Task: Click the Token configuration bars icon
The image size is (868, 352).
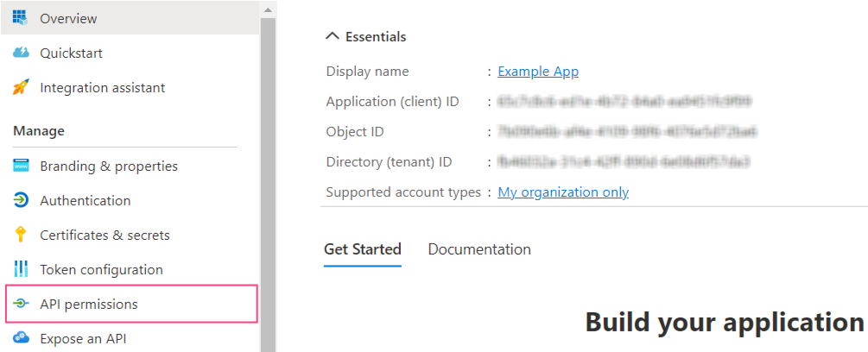Action: [x=21, y=270]
